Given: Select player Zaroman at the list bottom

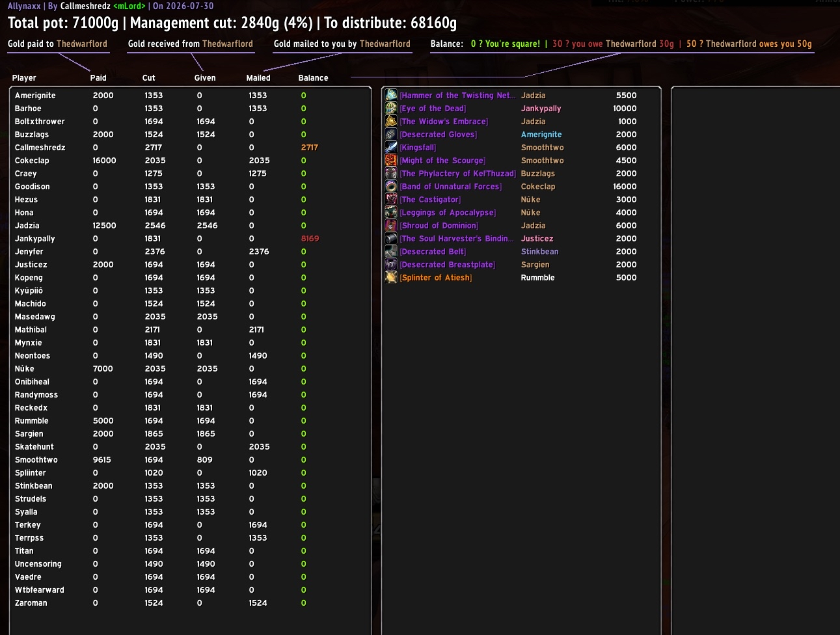Looking at the screenshot, I should [31, 603].
